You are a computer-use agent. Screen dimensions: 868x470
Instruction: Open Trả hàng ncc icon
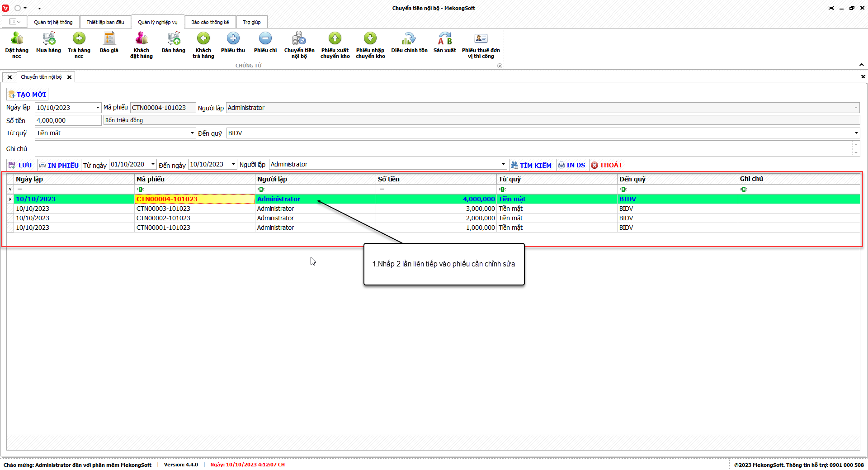[x=79, y=45]
